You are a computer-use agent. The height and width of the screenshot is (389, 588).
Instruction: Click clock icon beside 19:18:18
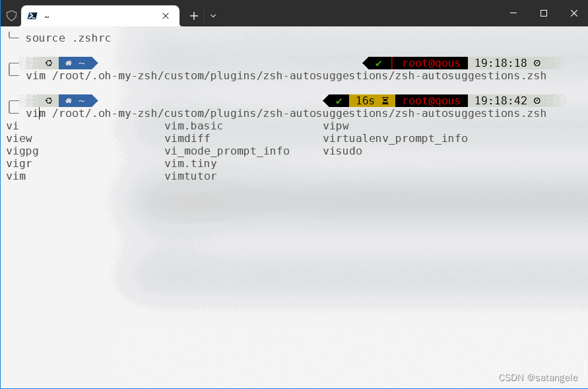(537, 63)
